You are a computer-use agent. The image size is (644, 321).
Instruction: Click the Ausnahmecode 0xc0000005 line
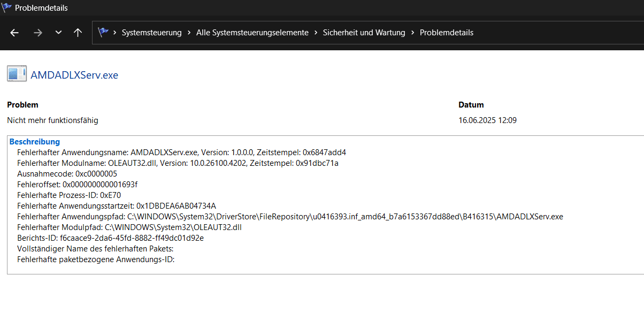(x=67, y=174)
